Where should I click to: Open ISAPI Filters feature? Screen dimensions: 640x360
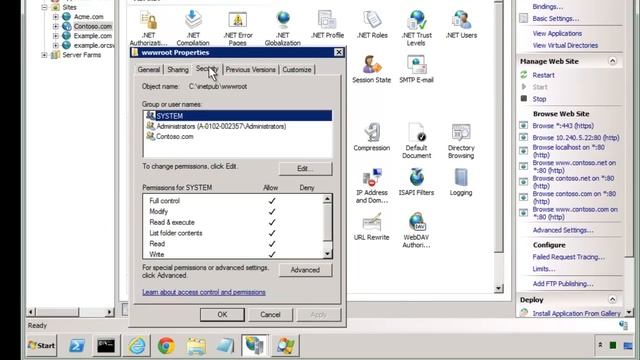click(x=416, y=182)
